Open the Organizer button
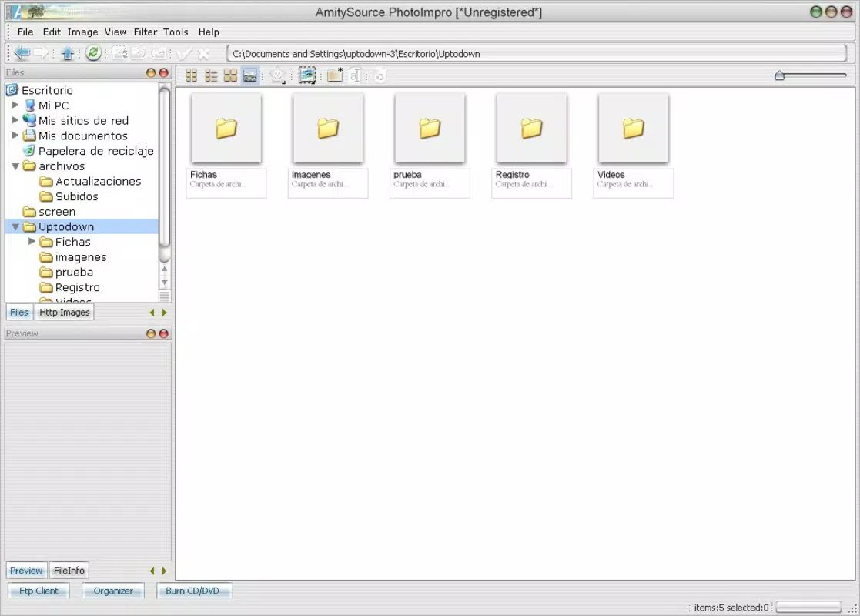 pos(113,591)
